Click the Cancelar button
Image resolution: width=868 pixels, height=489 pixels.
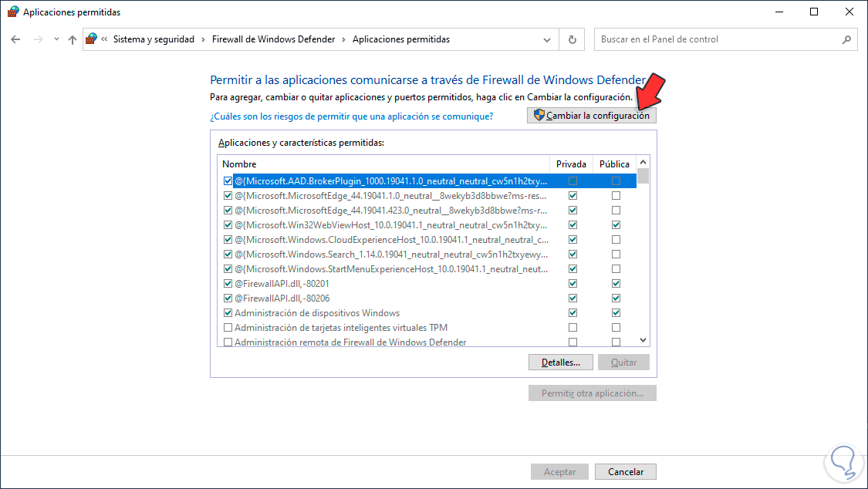pyautogui.click(x=626, y=472)
